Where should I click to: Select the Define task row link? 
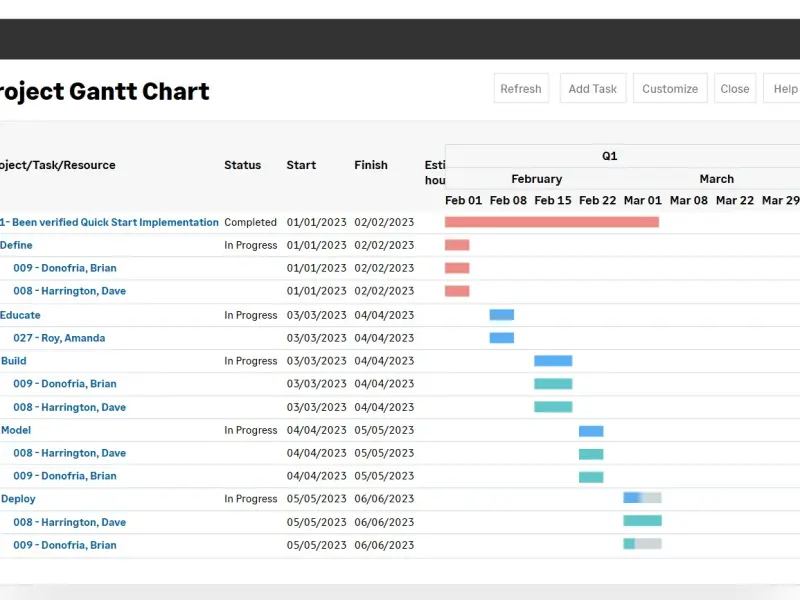pyautogui.click(x=16, y=245)
